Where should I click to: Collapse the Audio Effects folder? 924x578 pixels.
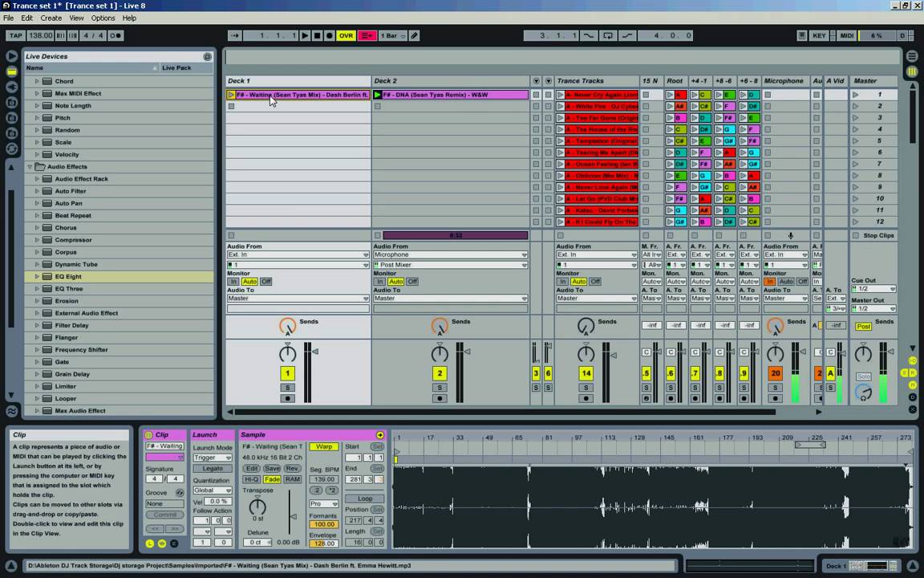pos(30,167)
